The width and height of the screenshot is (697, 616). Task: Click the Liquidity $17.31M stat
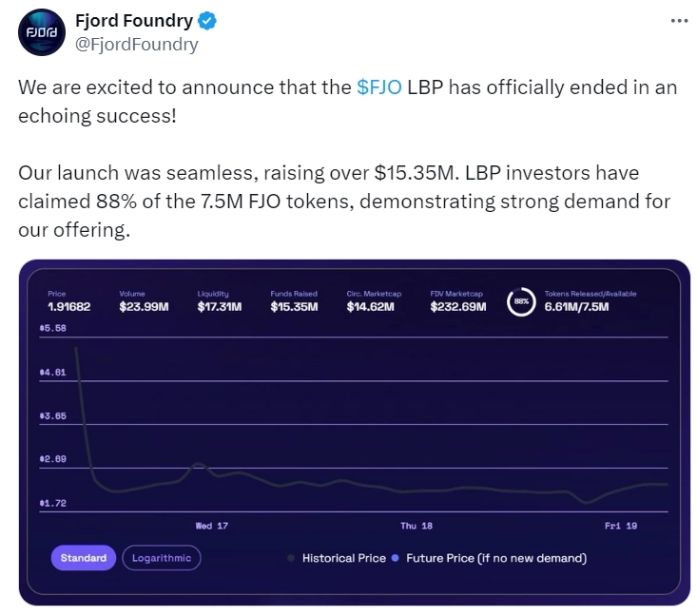coord(220,306)
